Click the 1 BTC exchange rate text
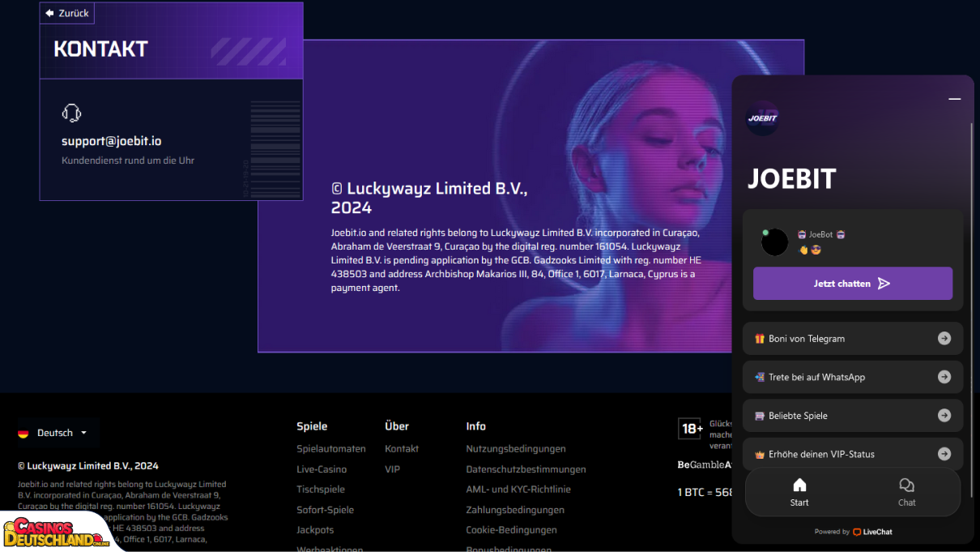This screenshot has width=980, height=552. pyautogui.click(x=705, y=492)
